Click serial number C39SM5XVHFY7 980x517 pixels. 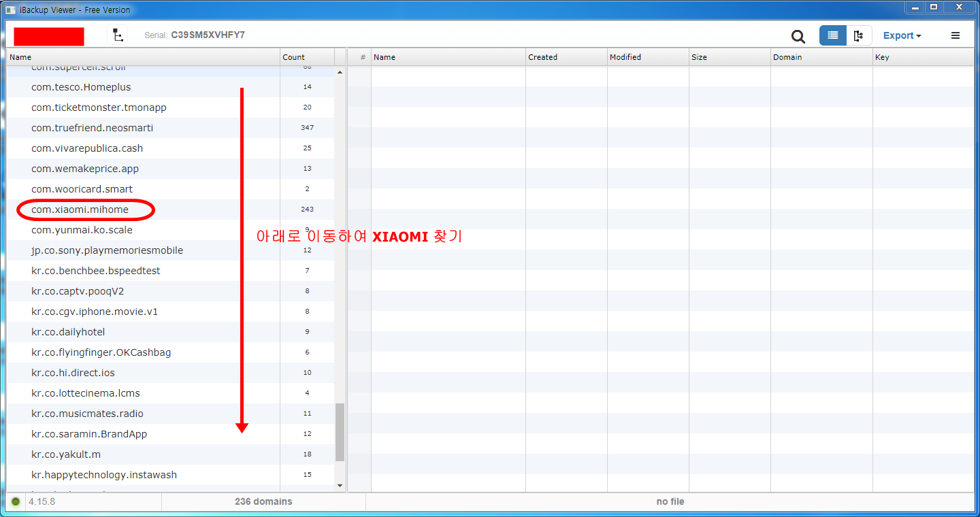[x=208, y=35]
